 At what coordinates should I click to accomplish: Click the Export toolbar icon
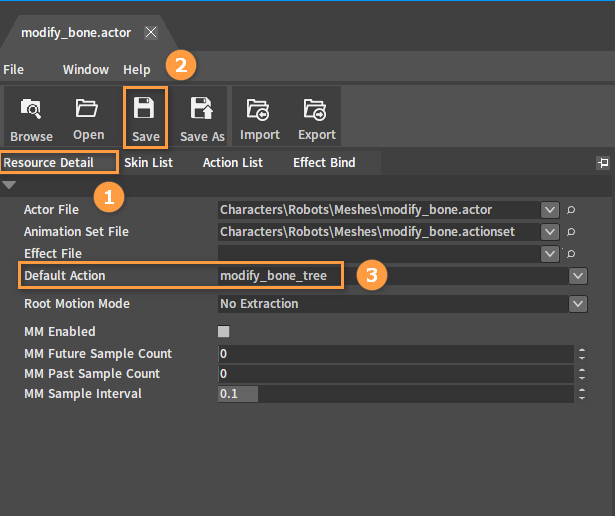(317, 118)
